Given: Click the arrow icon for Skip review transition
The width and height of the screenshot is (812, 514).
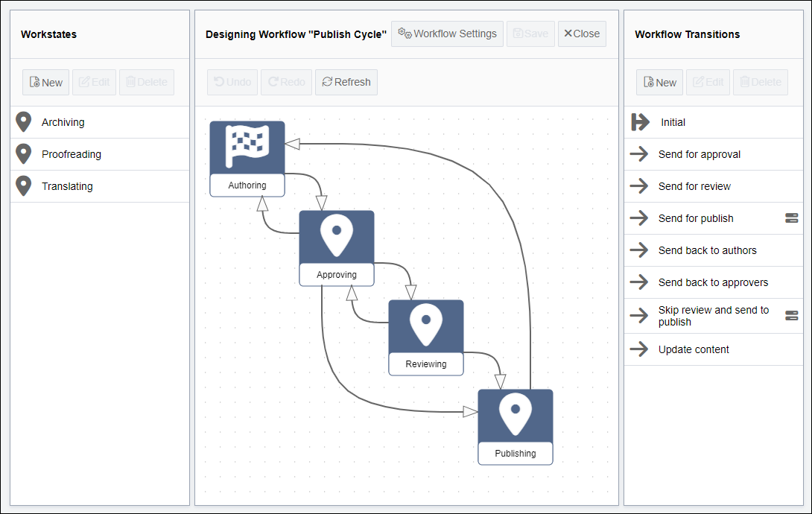Looking at the screenshot, I should pyautogui.click(x=639, y=315).
